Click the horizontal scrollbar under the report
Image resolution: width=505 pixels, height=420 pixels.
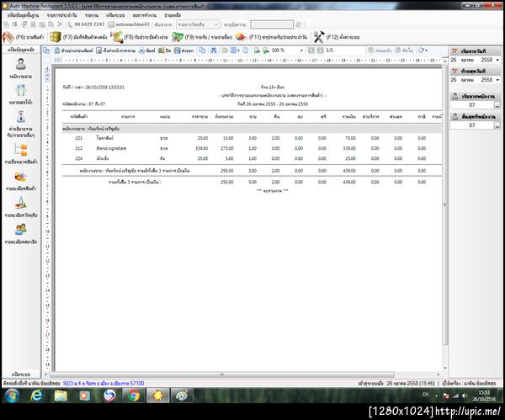[222, 375]
